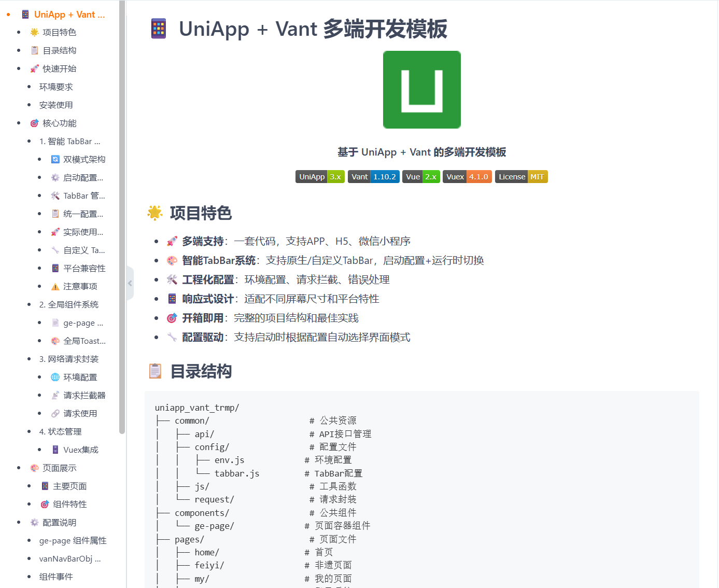This screenshot has width=719, height=588.
Task: Click the globe icon next to 环境配置
Action: pyautogui.click(x=55, y=377)
